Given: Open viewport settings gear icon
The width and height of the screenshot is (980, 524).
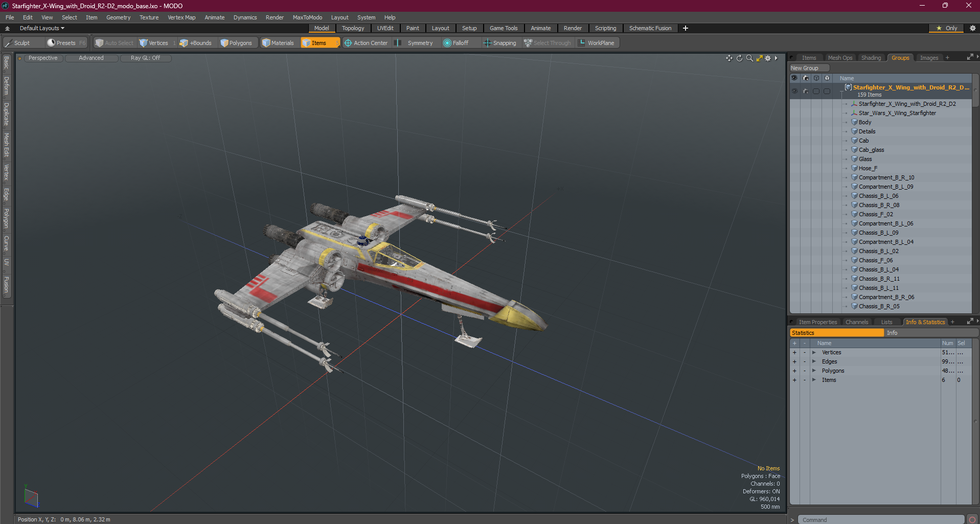Looking at the screenshot, I should point(768,58).
